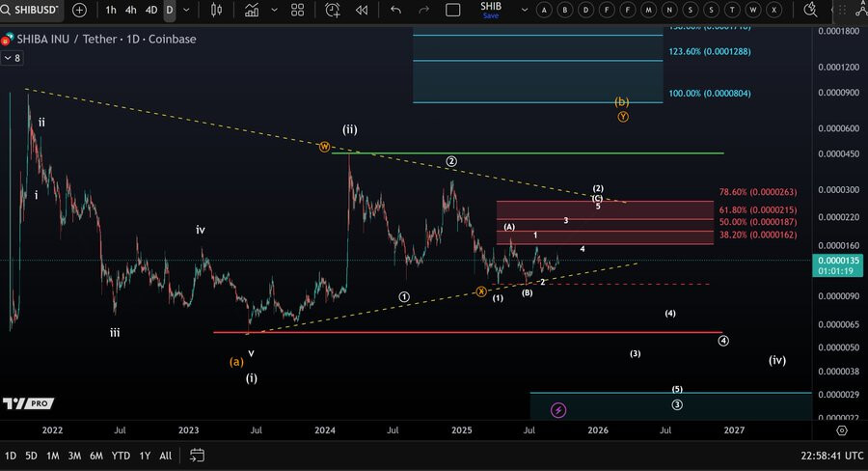Select the 1Y date range
Image resolution: width=868 pixels, height=471 pixels.
145,456
